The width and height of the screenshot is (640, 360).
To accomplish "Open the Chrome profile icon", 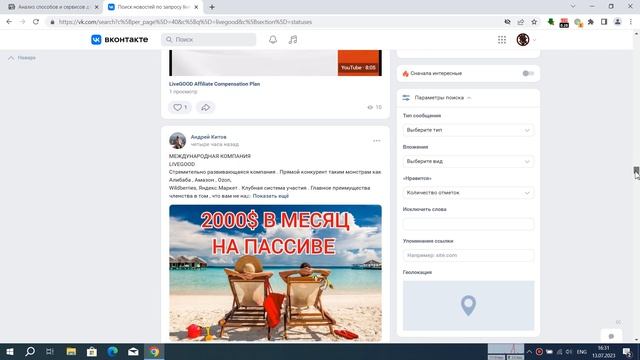I will 618,22.
